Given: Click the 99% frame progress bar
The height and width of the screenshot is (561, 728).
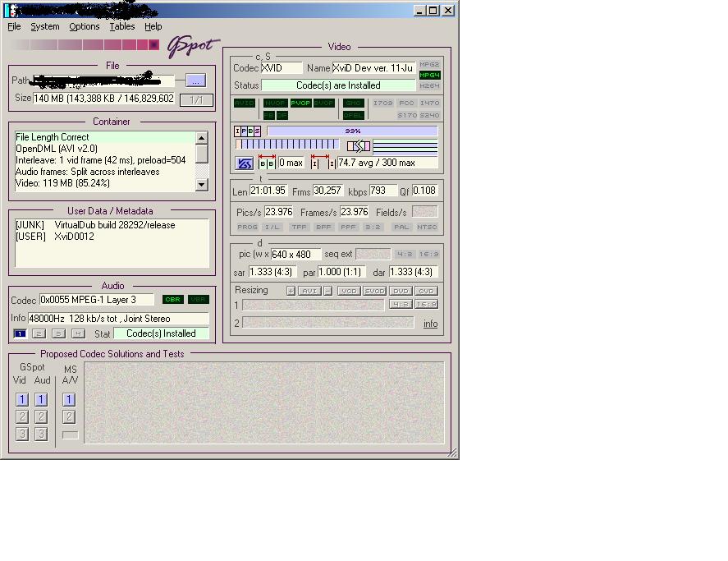Looking at the screenshot, I should coord(352,131).
